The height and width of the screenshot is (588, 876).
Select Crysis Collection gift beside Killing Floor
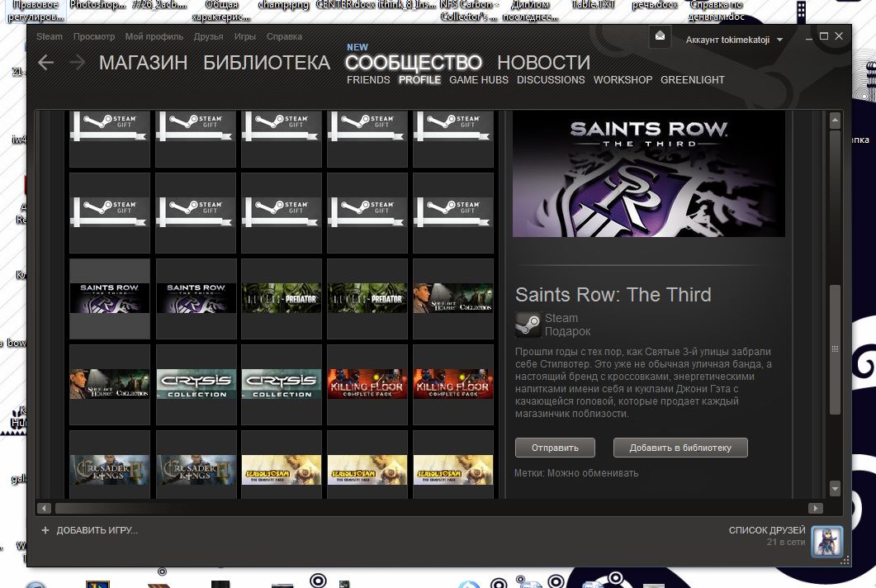tap(282, 385)
